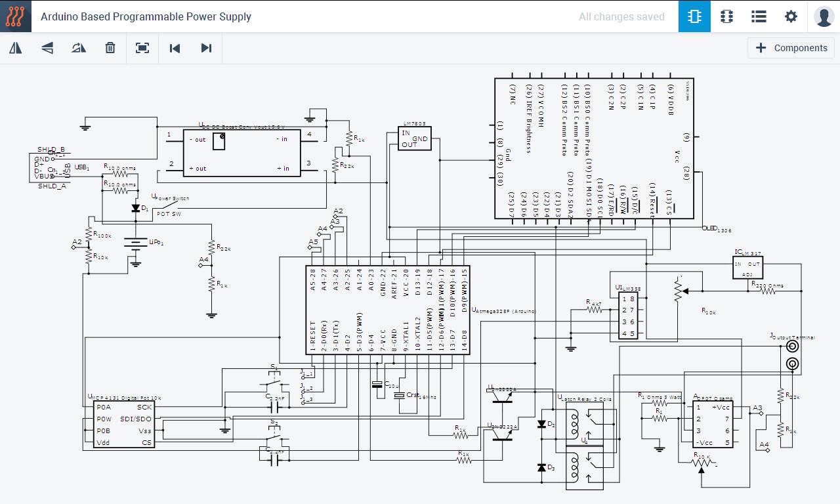Select the LM7805 regulator on the schematic
This screenshot has height=504, width=840.
point(415,138)
